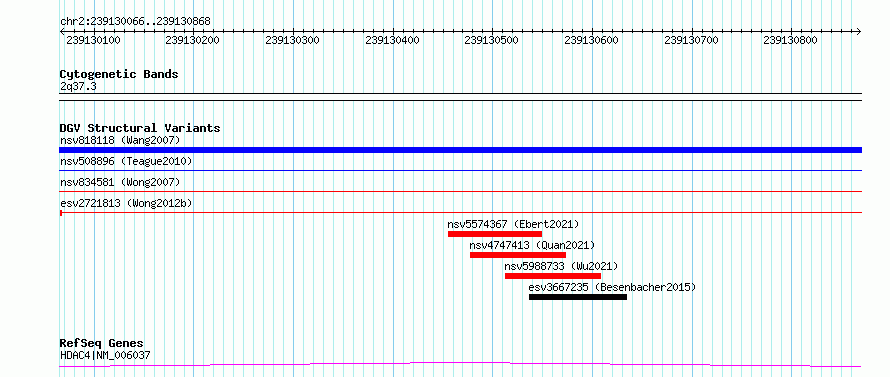Click the nsv5574367 (Ebert2021) label

click(x=513, y=224)
